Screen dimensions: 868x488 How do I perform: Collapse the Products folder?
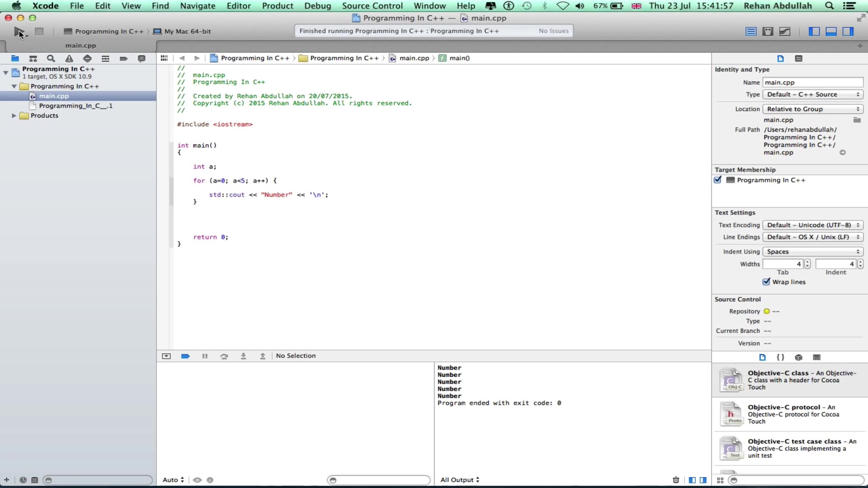click(14, 116)
